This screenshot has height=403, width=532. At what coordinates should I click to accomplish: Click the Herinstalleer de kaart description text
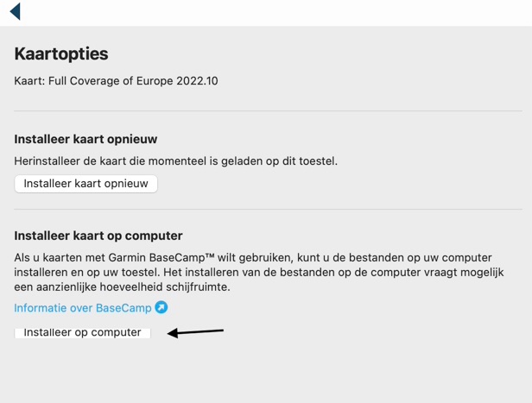176,161
